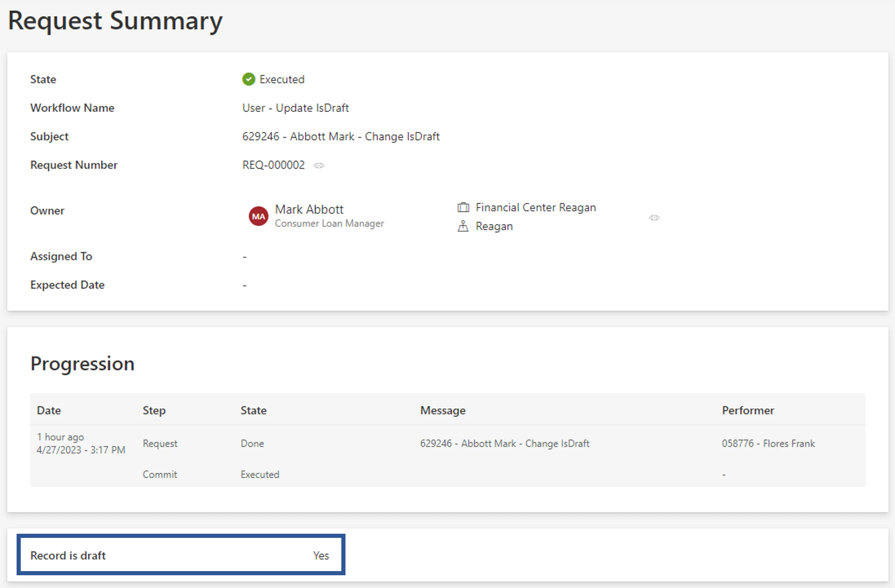This screenshot has height=588, width=895.
Task: Click the Reagan position person icon
Action: [463, 226]
